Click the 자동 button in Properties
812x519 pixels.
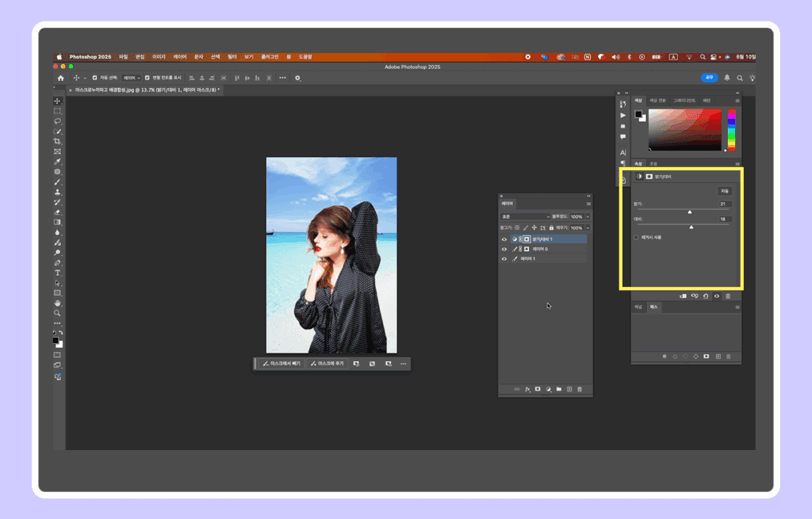[725, 191]
